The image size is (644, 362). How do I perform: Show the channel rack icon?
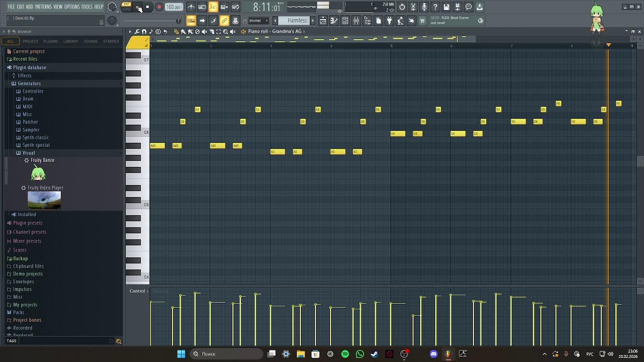point(345,21)
